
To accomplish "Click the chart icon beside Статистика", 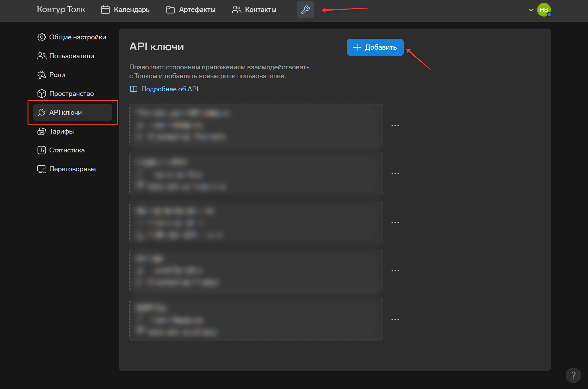I will coord(42,150).
